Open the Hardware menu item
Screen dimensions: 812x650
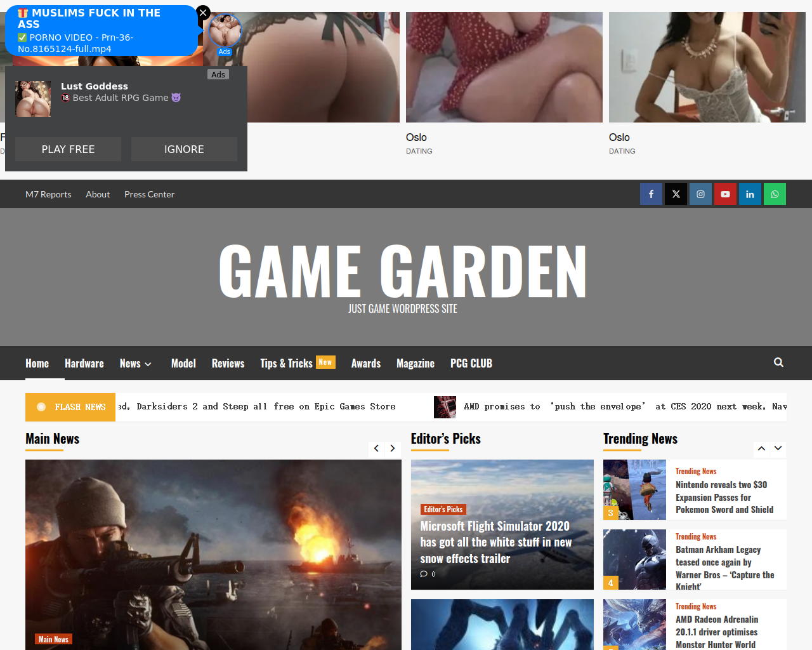point(84,363)
